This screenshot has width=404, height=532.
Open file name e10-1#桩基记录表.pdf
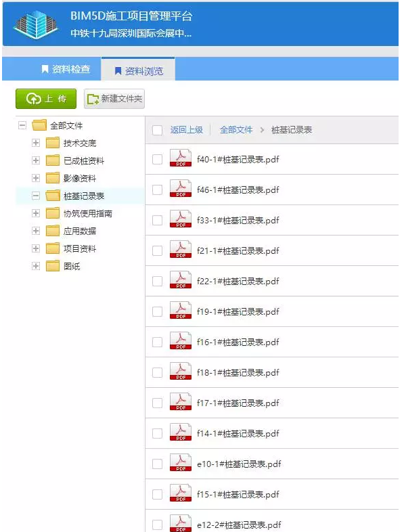point(239,464)
